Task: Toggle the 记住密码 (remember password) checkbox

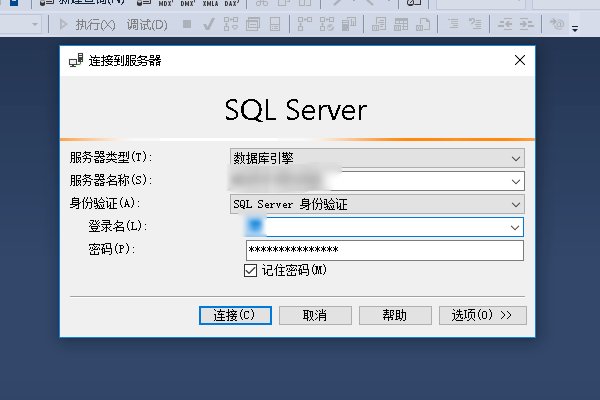Action: pyautogui.click(x=250, y=271)
